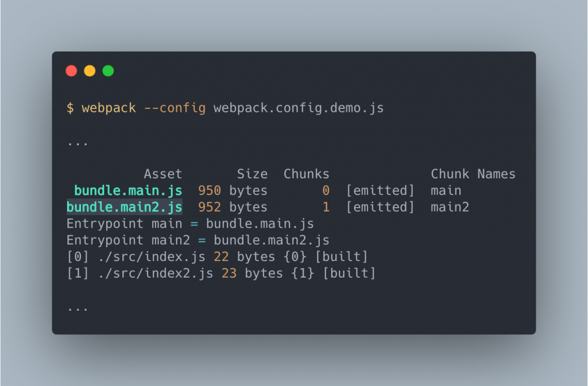Click the --config flag text
This screenshot has width=588, height=386.
pos(175,108)
